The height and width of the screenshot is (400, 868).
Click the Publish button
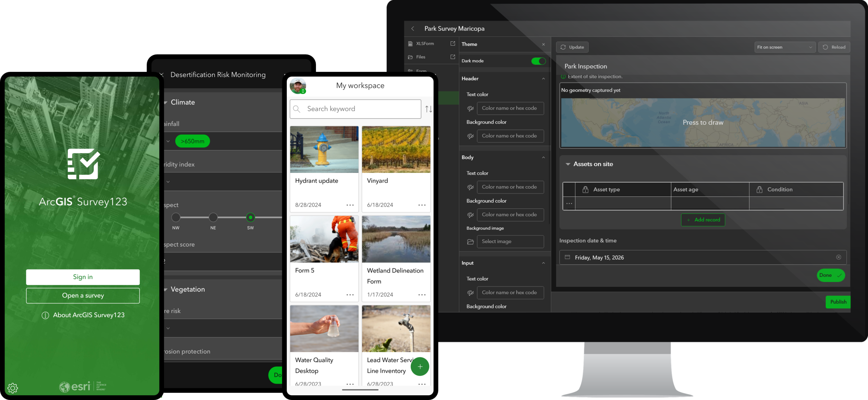(838, 302)
